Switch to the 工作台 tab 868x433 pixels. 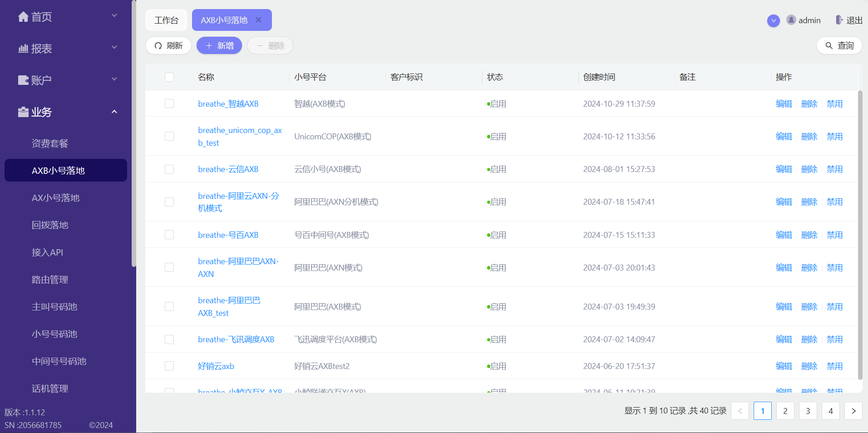pyautogui.click(x=166, y=20)
